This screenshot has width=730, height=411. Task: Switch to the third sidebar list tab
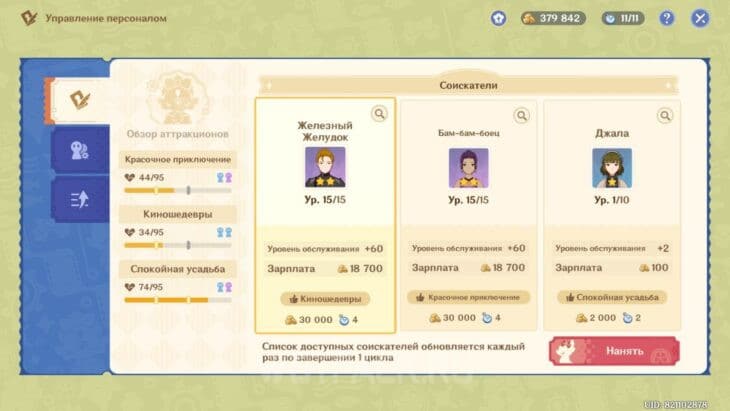click(78, 199)
